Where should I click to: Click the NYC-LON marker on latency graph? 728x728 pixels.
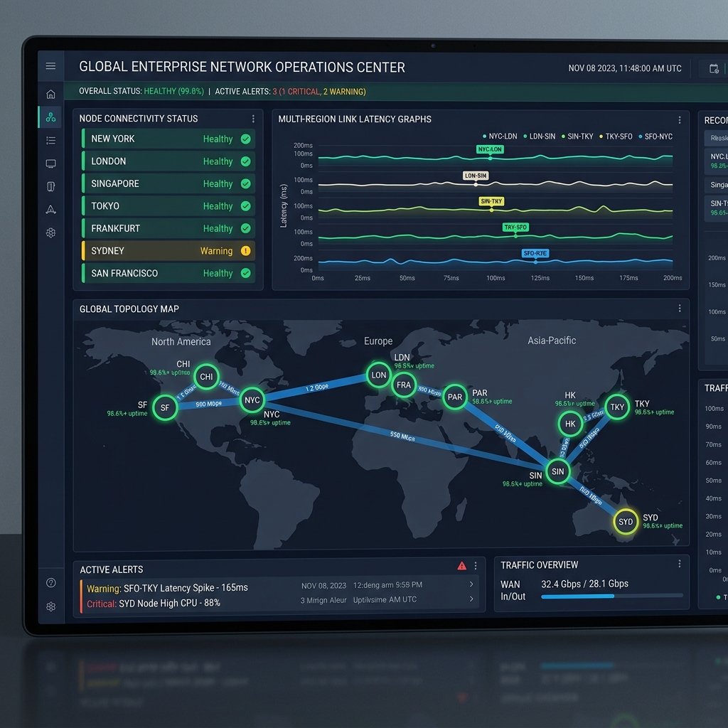(490, 149)
